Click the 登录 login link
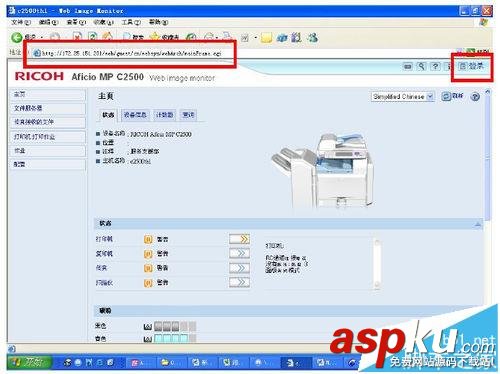 (x=472, y=66)
